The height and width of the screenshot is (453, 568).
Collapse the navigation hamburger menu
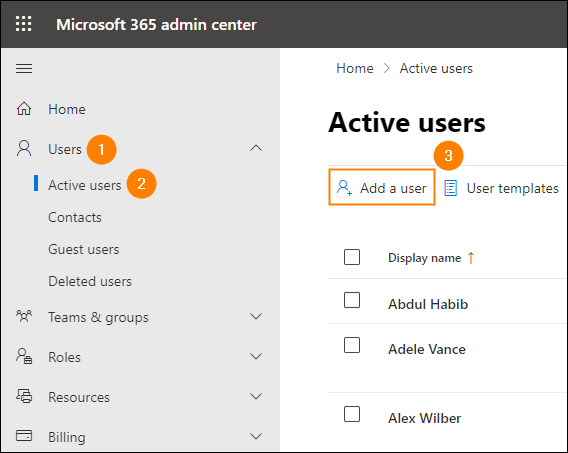click(x=24, y=68)
